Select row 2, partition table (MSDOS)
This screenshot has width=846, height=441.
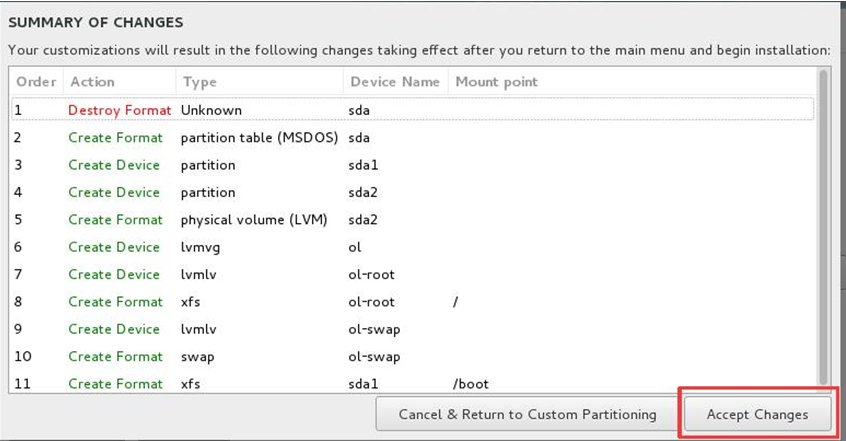413,137
